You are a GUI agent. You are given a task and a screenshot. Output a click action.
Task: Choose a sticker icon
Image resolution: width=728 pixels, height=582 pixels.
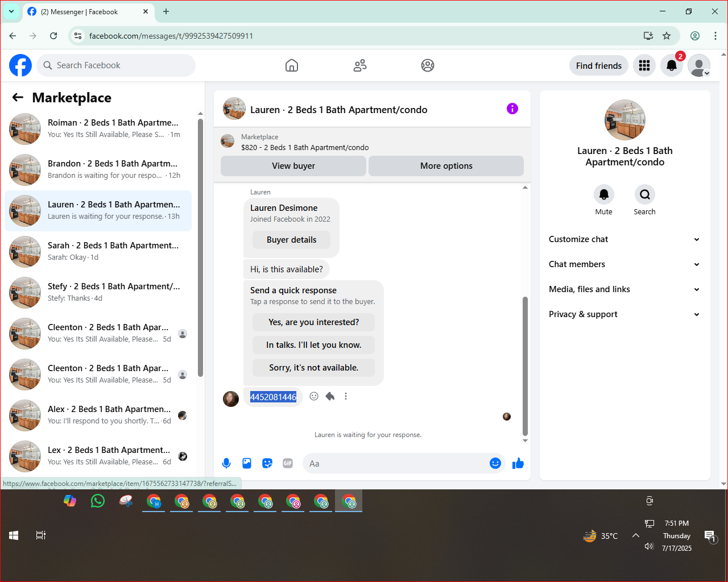pyautogui.click(x=267, y=463)
